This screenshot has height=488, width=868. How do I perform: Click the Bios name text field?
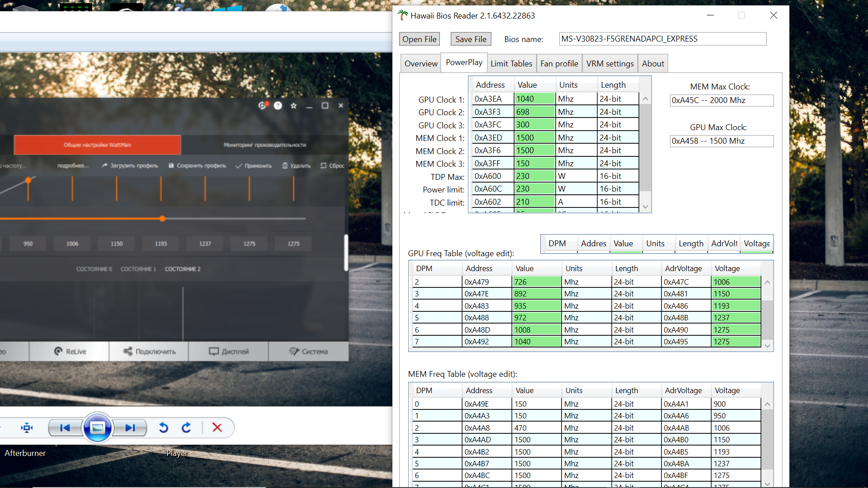point(662,39)
